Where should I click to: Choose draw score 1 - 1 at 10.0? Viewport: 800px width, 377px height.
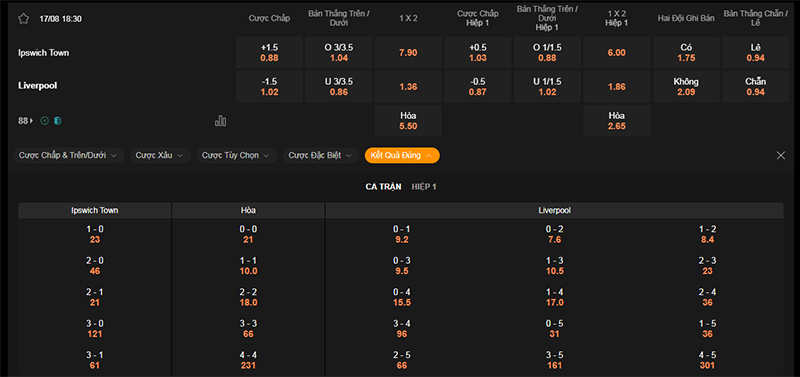tap(248, 266)
